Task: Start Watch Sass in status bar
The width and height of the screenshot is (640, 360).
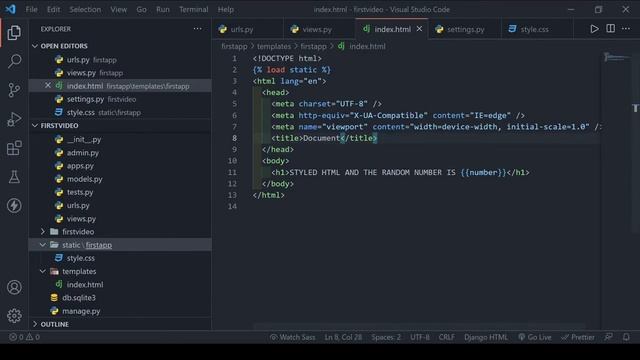Action: point(293,337)
